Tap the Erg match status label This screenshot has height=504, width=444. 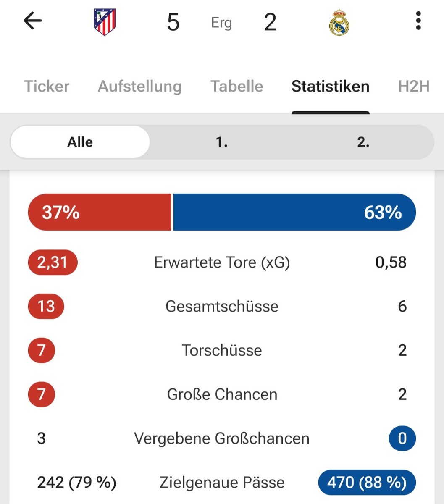(221, 23)
